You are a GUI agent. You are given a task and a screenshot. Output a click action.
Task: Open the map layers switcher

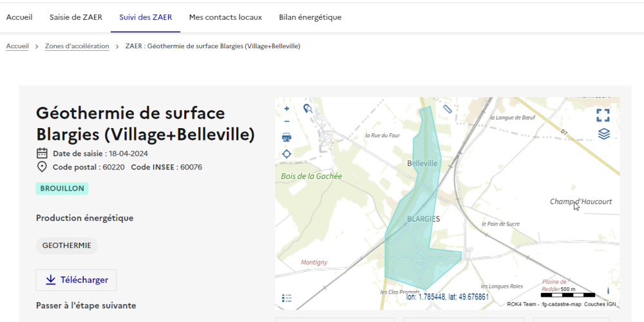coord(603,134)
